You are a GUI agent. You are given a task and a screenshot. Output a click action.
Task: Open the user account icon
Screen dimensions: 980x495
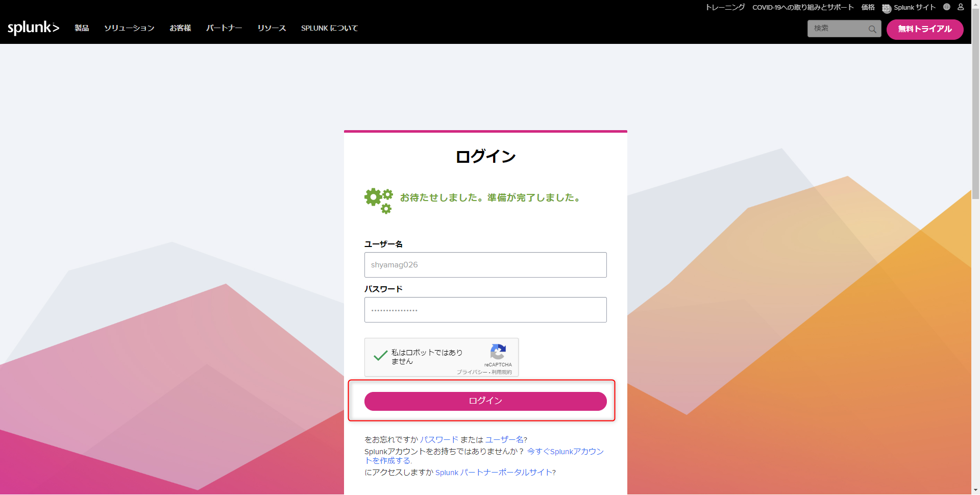(x=961, y=7)
